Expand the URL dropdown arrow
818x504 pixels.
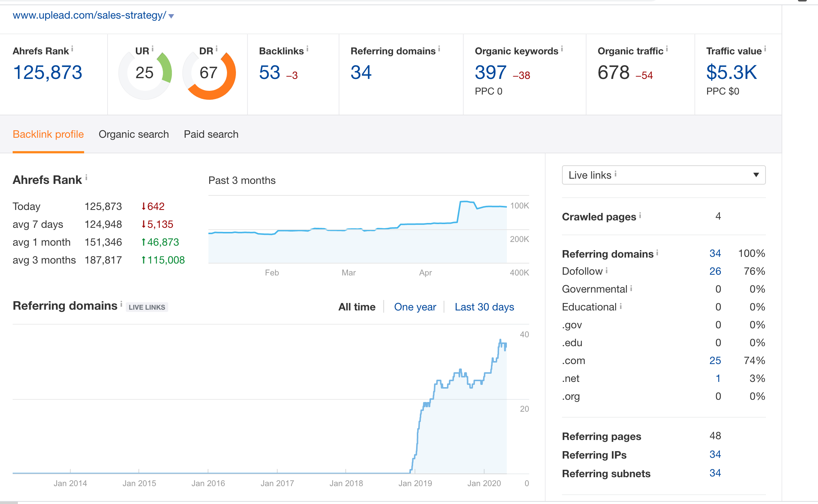coord(171,16)
